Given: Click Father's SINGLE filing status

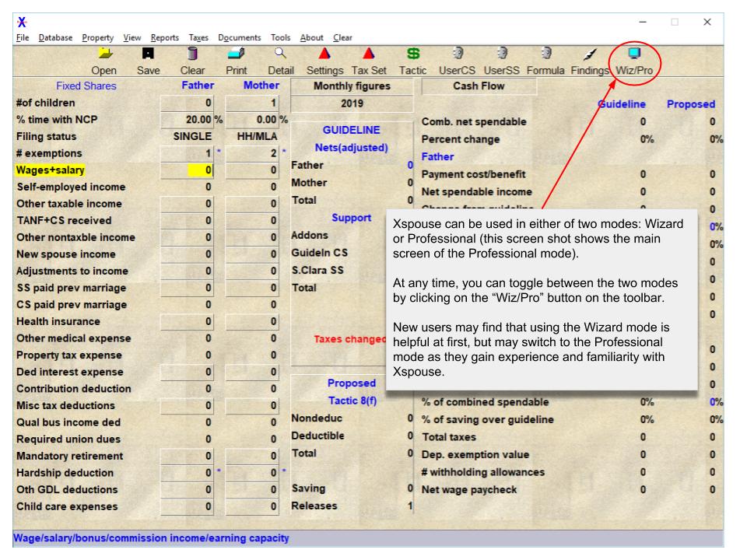Looking at the screenshot, I should 192,137.
